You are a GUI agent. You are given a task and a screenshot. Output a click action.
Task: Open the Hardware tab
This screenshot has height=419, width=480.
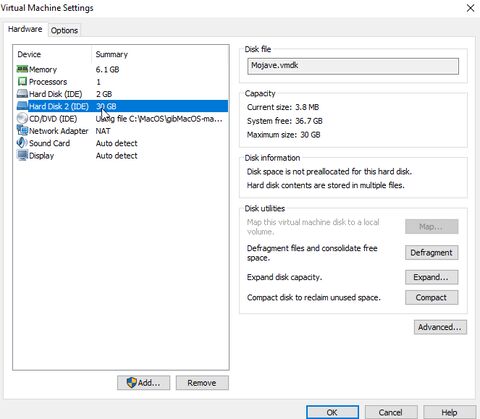pyautogui.click(x=25, y=29)
